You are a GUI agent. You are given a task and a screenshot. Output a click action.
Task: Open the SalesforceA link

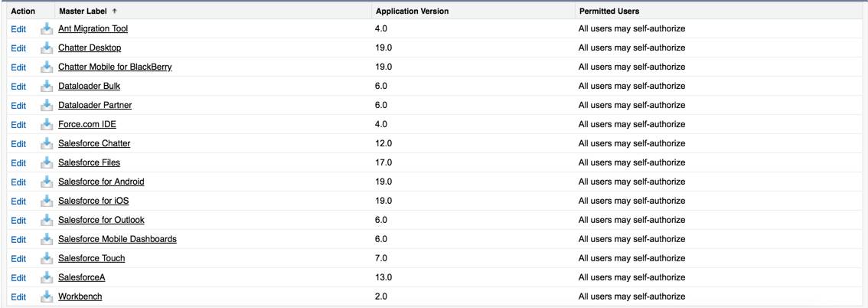tap(81, 277)
